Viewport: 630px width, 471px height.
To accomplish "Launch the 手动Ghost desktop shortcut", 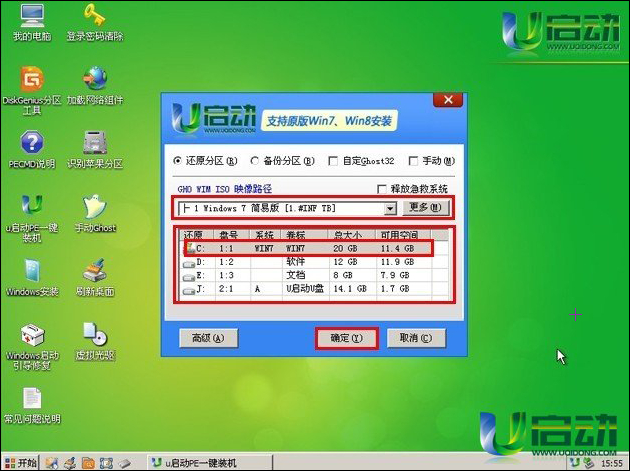I will (x=95, y=207).
